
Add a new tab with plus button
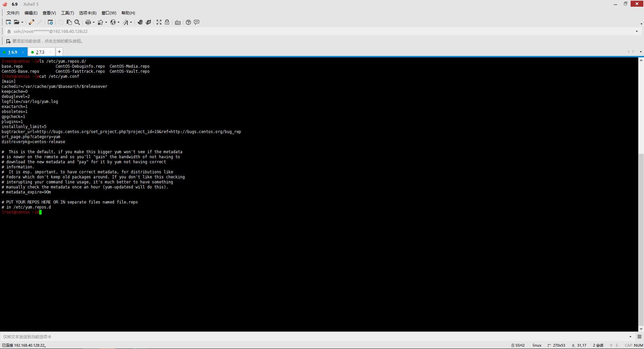[x=59, y=52]
